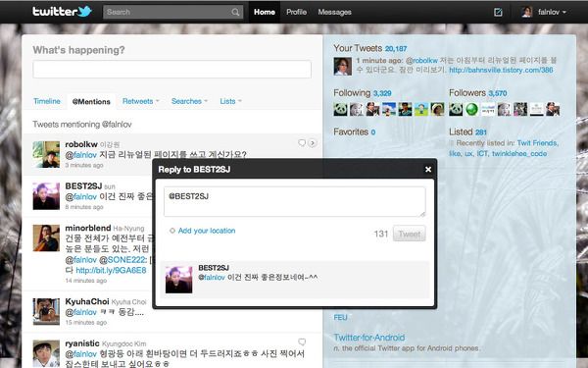The width and height of the screenshot is (588, 368).
Task: Open the ICT list link
Action: tap(482, 154)
